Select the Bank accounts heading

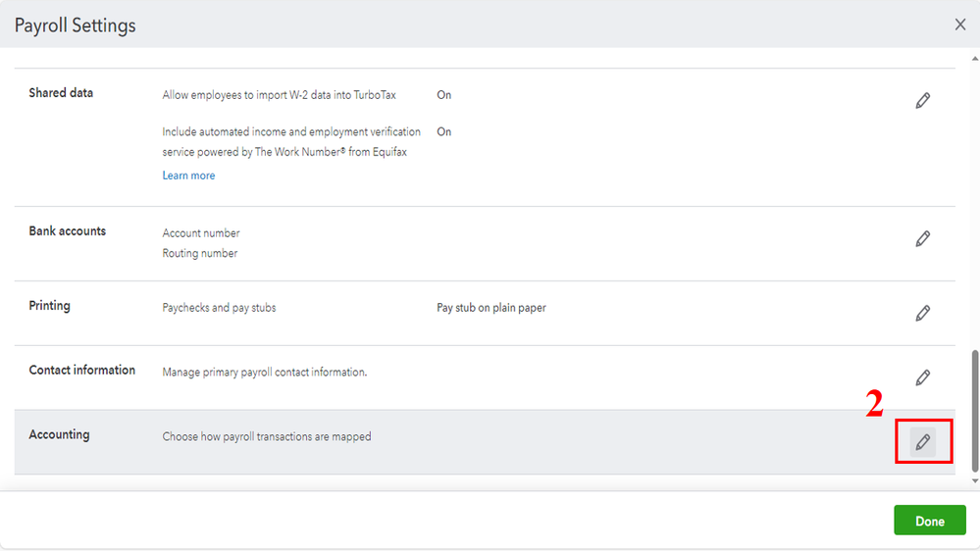(67, 231)
